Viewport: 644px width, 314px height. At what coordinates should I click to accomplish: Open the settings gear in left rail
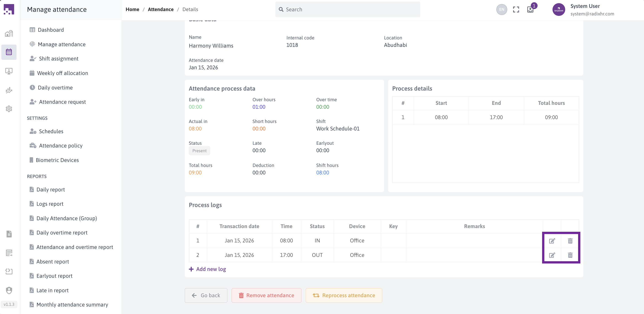(x=9, y=109)
